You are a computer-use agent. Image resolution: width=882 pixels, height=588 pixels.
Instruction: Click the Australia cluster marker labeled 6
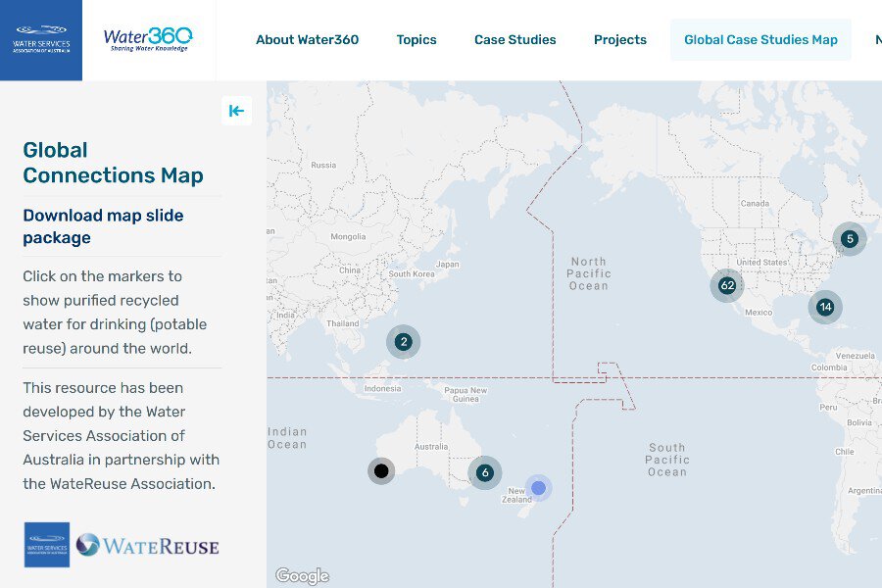point(484,472)
